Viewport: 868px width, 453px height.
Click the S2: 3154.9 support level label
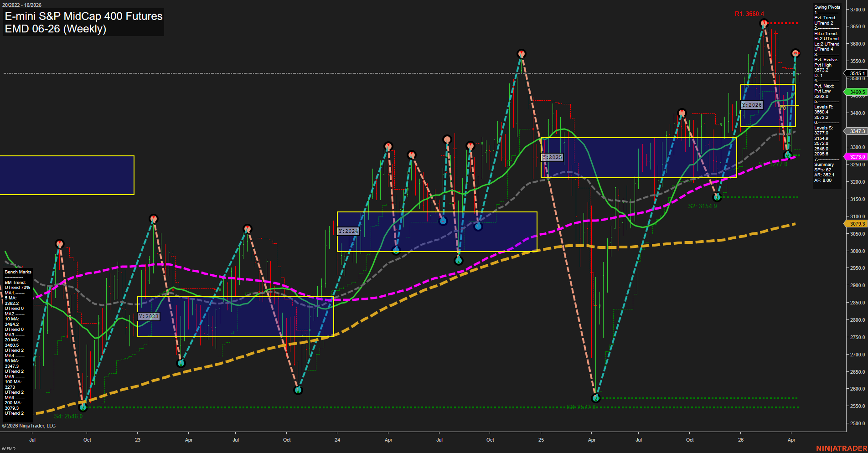[x=703, y=206]
